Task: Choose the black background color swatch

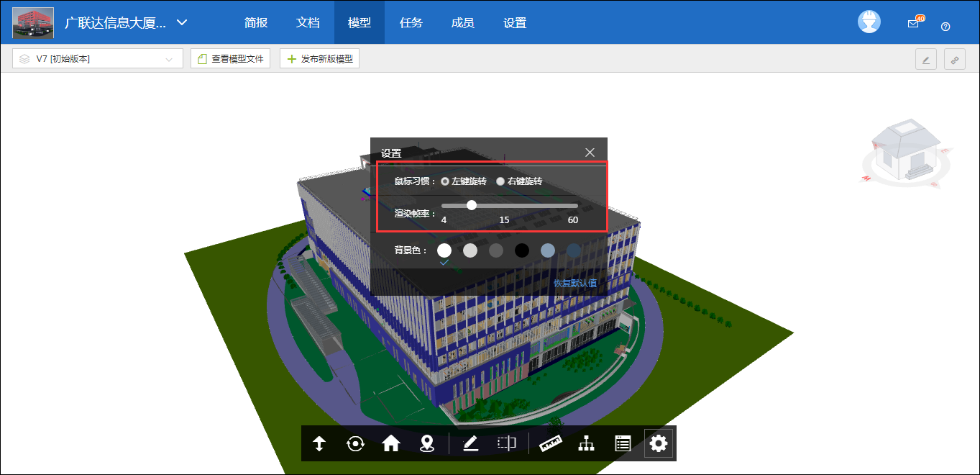Action: 522,250
